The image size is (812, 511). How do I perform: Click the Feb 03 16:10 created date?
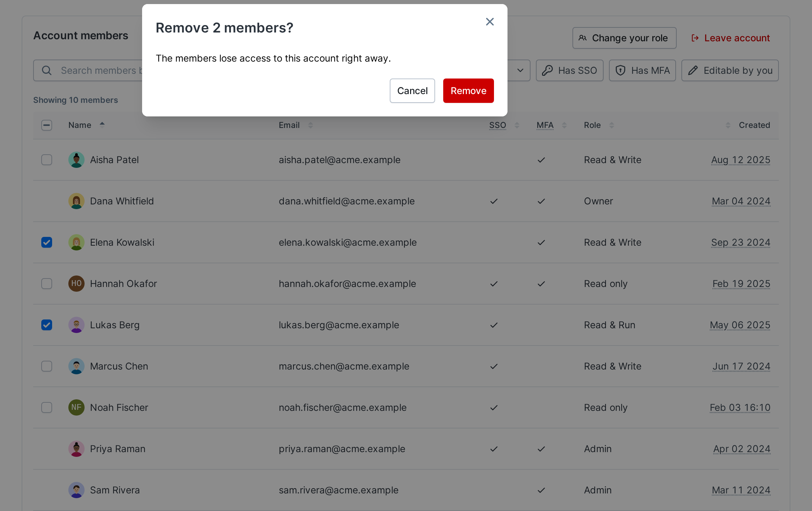[x=740, y=407]
